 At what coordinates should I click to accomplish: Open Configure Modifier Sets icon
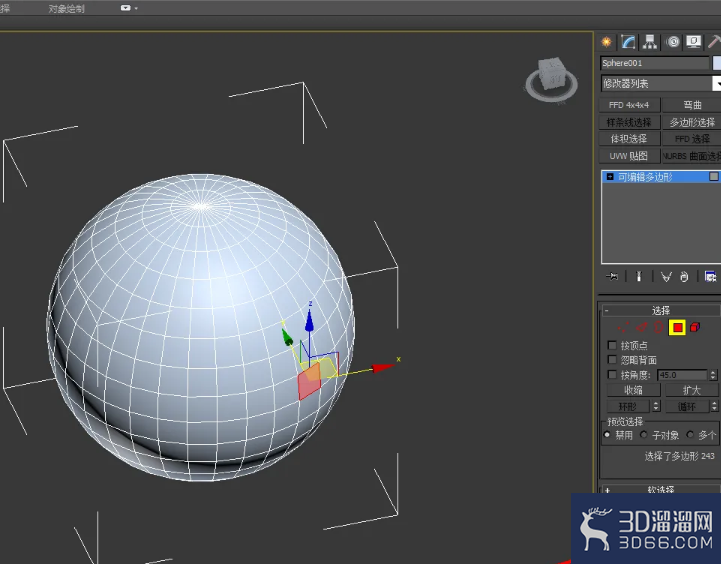tap(710, 276)
